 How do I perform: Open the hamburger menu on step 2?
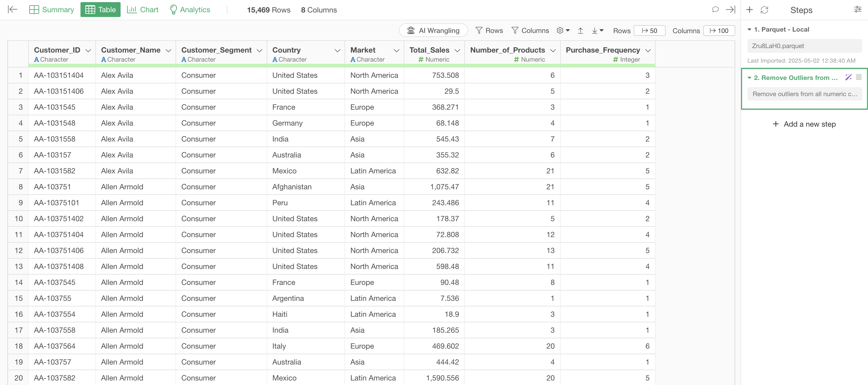858,78
